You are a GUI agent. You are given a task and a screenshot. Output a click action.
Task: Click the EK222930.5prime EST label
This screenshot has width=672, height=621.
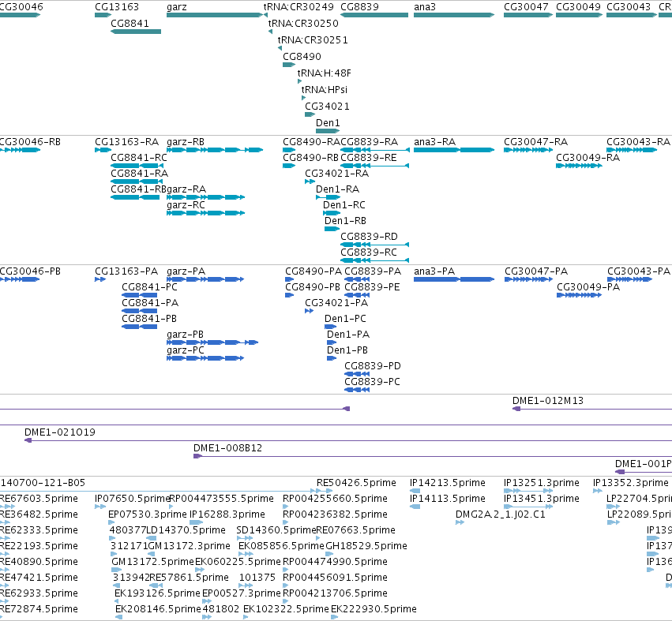click(x=374, y=609)
